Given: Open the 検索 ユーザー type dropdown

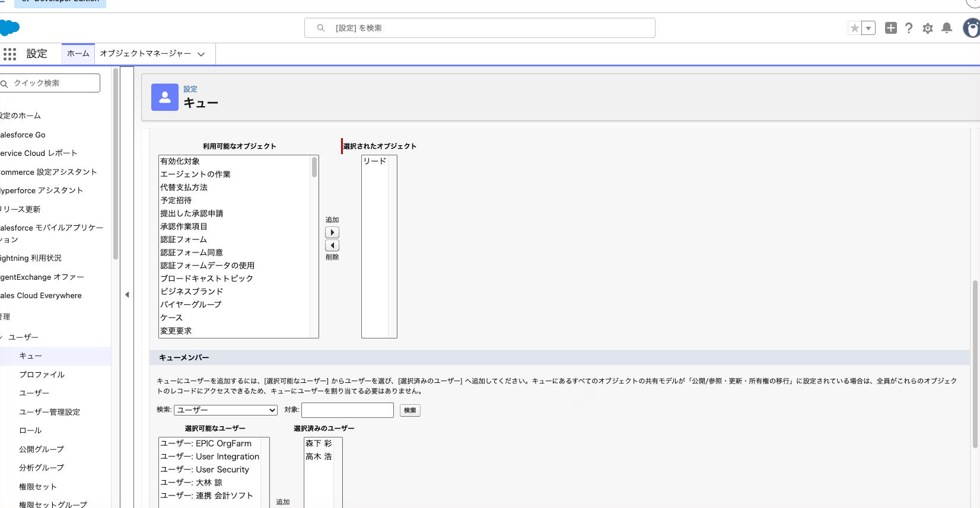Looking at the screenshot, I should tap(225, 410).
